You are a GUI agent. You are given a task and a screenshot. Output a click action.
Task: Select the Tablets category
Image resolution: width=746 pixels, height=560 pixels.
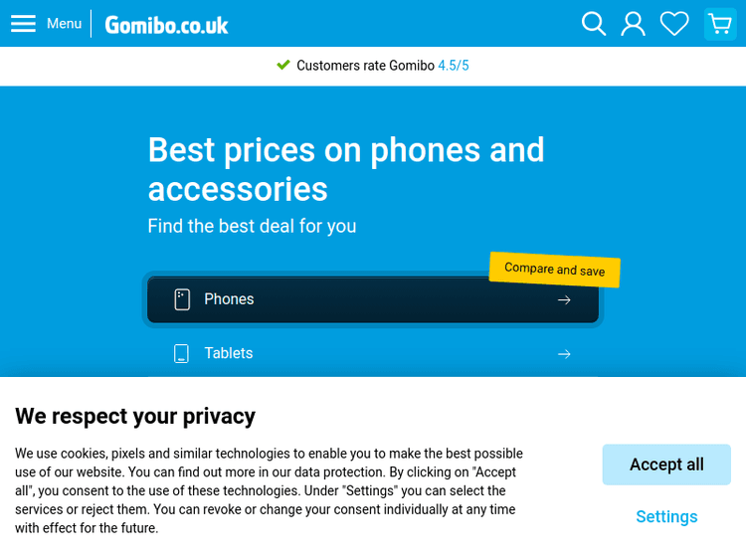tap(229, 354)
